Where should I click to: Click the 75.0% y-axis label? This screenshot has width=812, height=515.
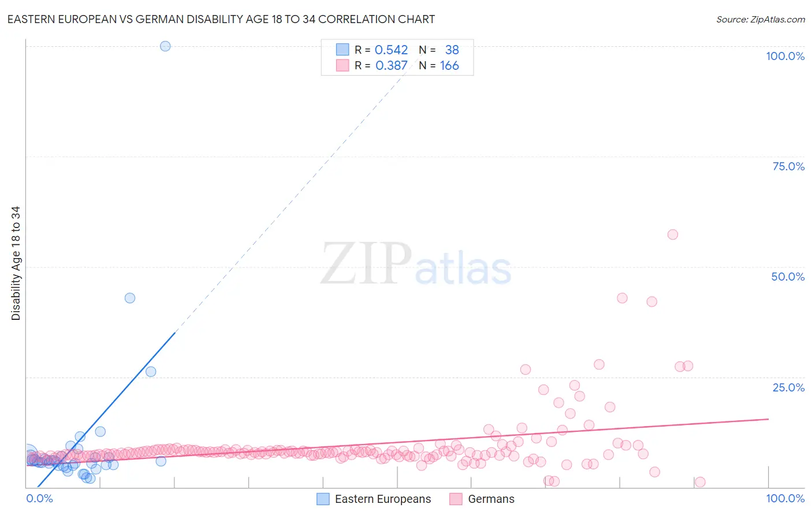click(x=788, y=166)
